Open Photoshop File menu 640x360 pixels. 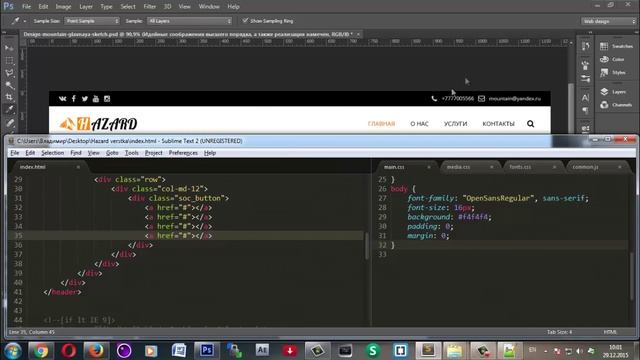(26, 7)
